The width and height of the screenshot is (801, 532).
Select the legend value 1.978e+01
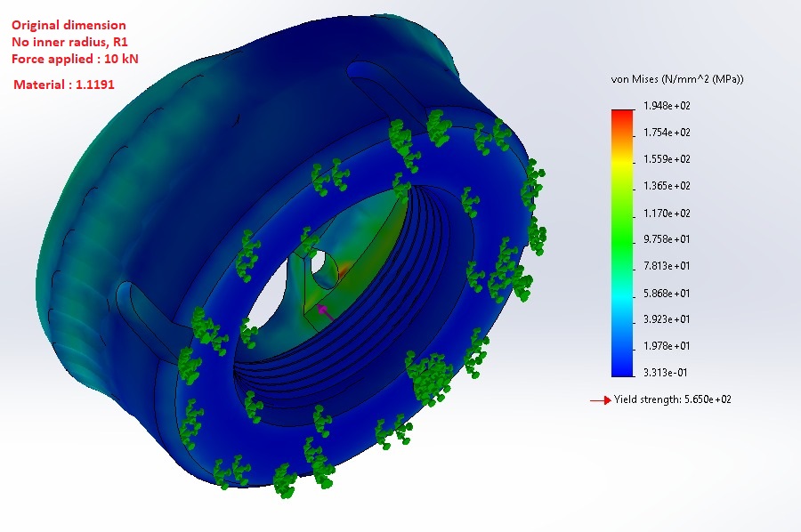tap(667, 346)
